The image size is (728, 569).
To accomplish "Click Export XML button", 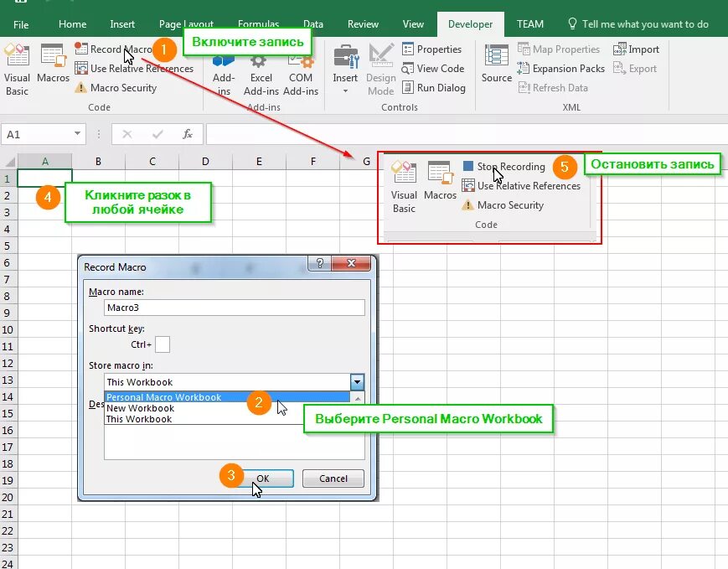I will [635, 68].
